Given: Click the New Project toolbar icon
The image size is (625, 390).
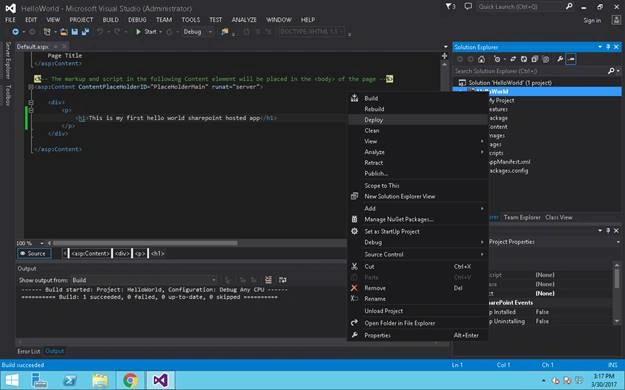Looking at the screenshot, I should [x=47, y=32].
